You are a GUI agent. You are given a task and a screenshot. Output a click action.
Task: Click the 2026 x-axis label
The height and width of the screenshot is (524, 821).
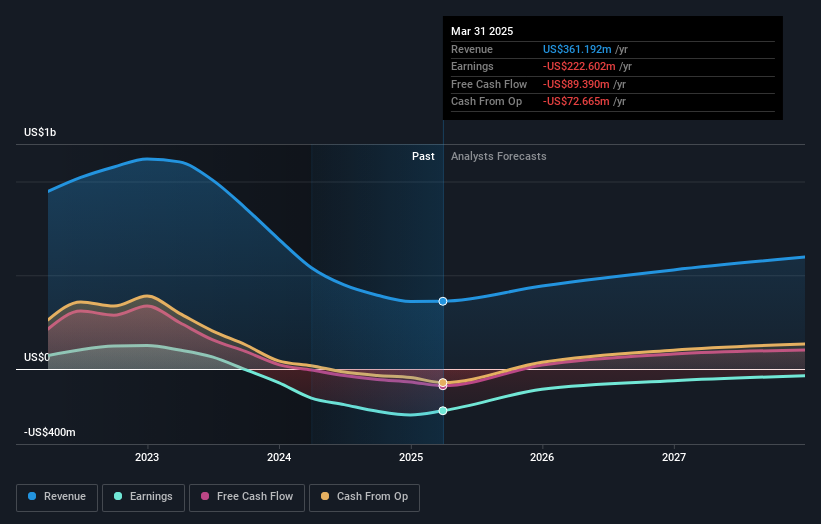(542, 458)
